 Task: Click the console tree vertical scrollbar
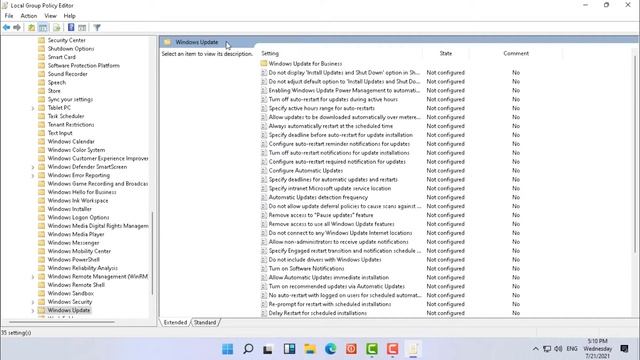152,253
